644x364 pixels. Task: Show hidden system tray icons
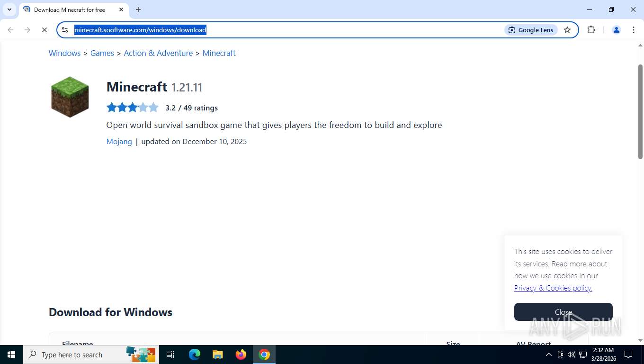(548, 355)
